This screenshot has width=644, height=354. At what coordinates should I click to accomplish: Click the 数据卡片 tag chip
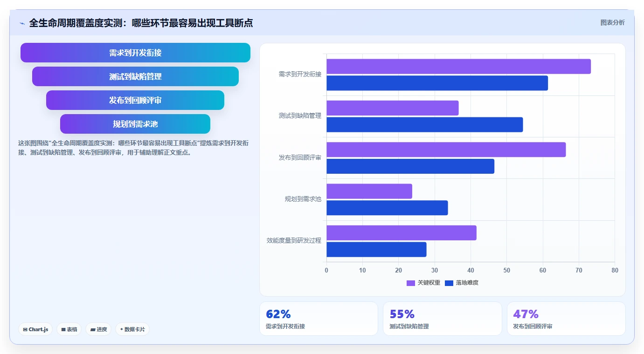point(132,329)
